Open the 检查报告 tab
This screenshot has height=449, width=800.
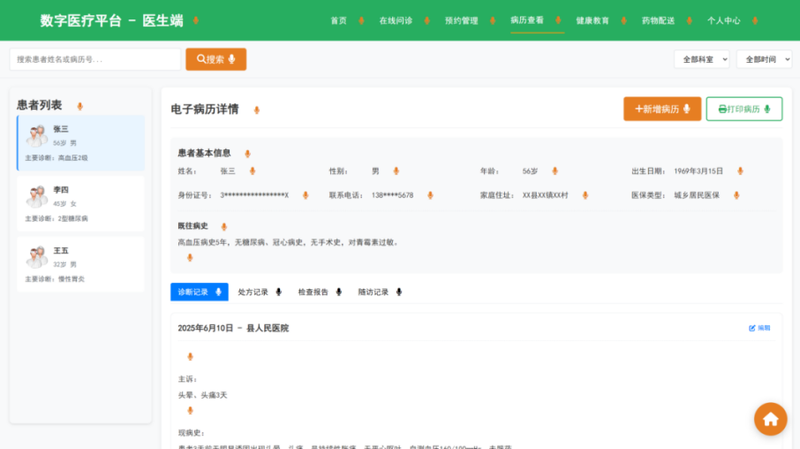(318, 292)
